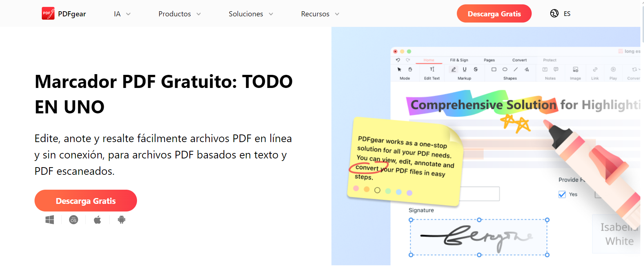The width and height of the screenshot is (644, 266).
Task: Click the red close dot of illustrated window
Action: coord(395,52)
